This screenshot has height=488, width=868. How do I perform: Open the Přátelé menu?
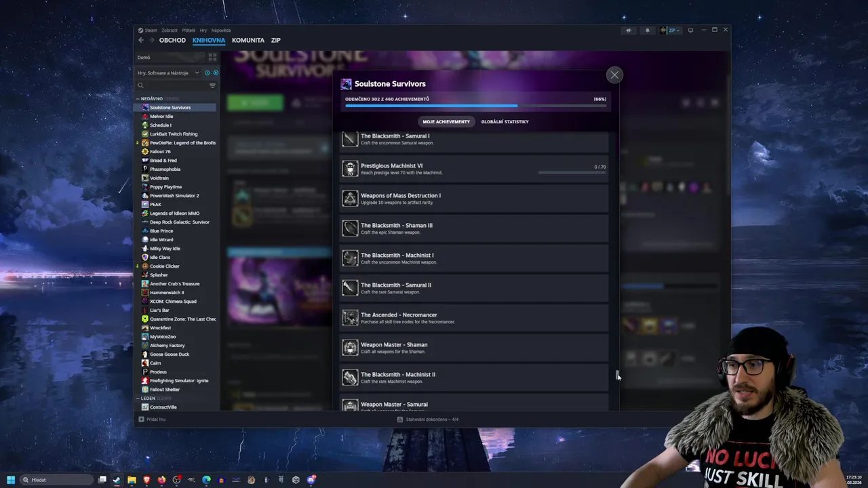click(x=189, y=30)
